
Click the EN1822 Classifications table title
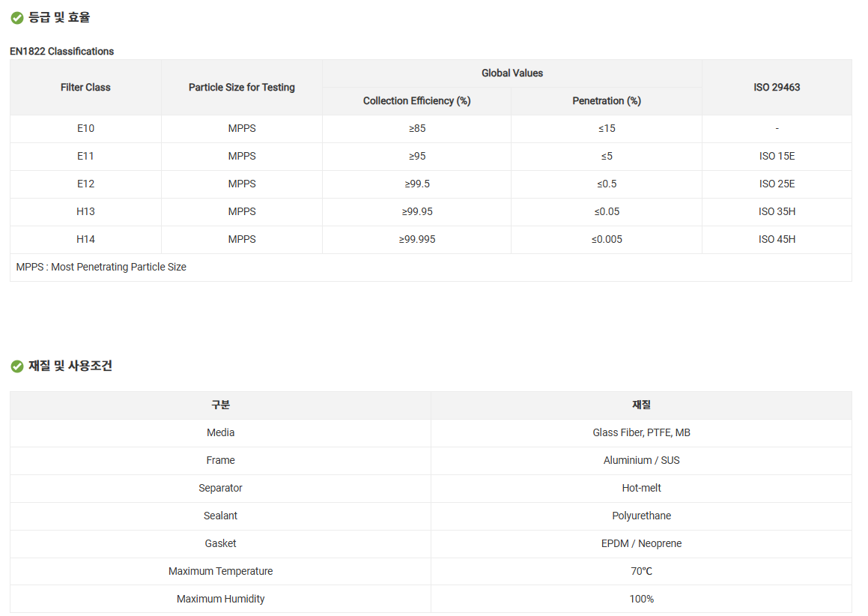pyautogui.click(x=62, y=52)
